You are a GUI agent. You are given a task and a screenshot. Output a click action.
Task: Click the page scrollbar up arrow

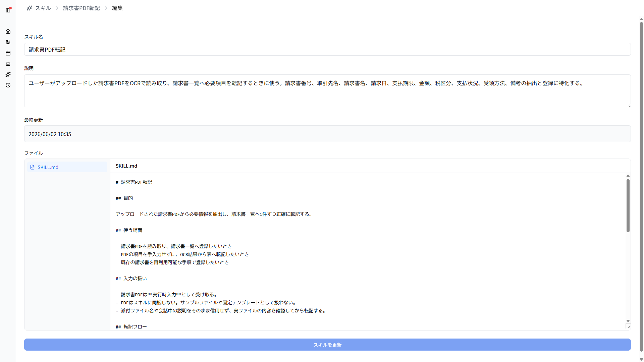641,19
